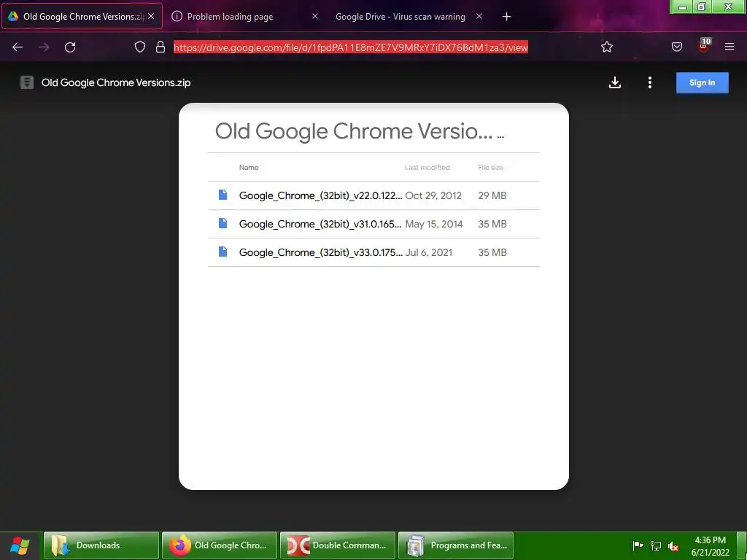The image size is (747, 560).
Task: Select the Google_Chrome_(32bit)_v31.0.165... file name
Action: pos(321,224)
